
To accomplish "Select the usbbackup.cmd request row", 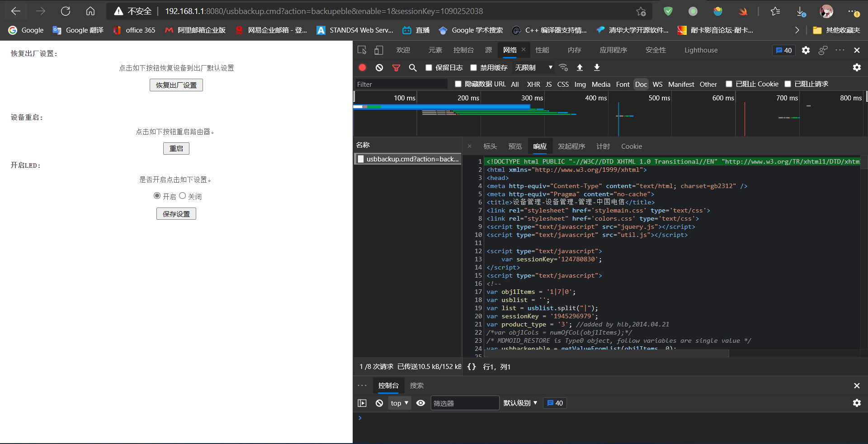I will 408,159.
